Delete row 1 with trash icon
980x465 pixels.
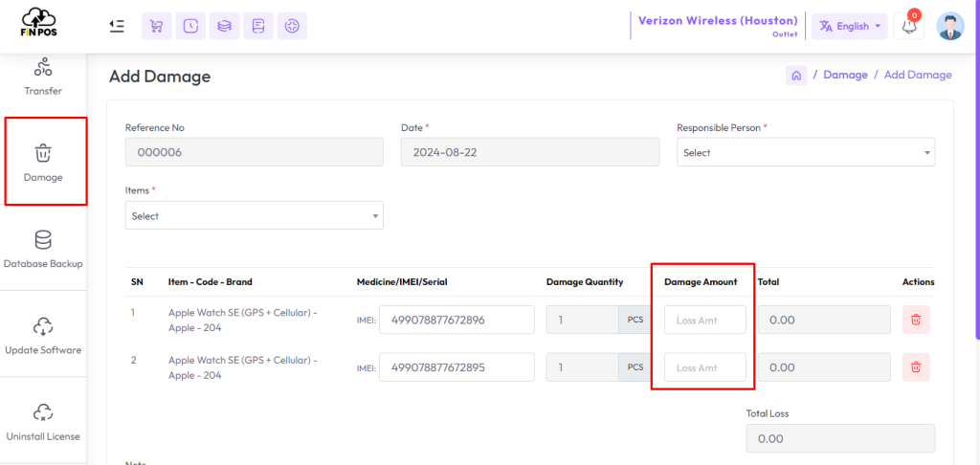click(916, 320)
